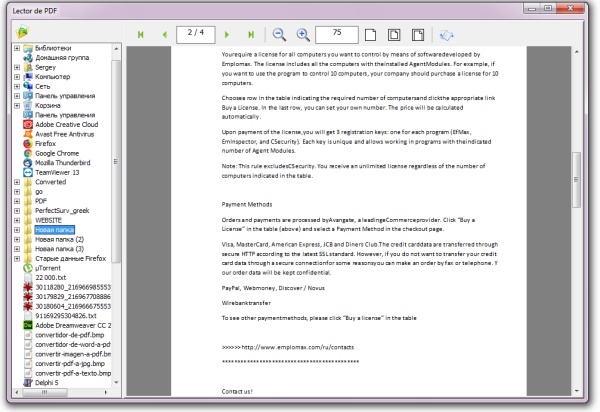Select the highlighted Новая папка folder
Viewport: 600px width, 412px height.
54,230
